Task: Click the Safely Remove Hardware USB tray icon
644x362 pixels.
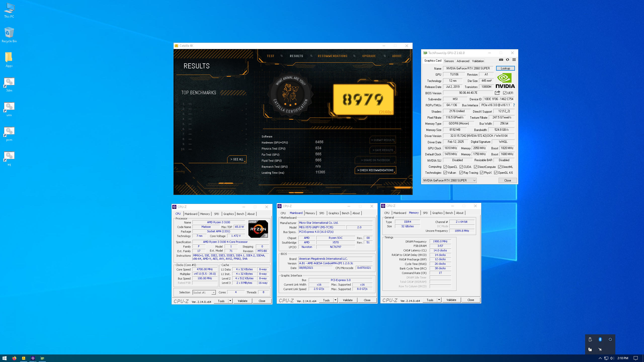Action: pyautogui.click(x=590, y=339)
